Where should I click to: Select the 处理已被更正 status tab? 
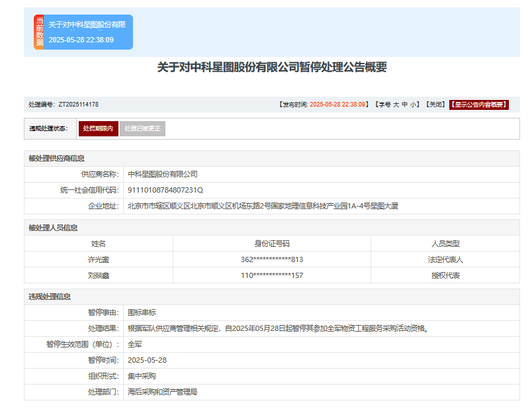click(x=142, y=128)
